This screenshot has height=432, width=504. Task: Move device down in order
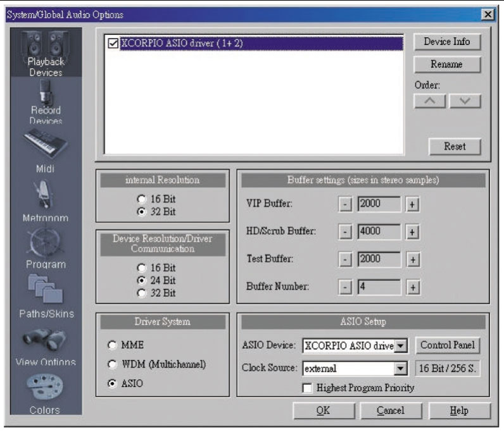pos(465,101)
